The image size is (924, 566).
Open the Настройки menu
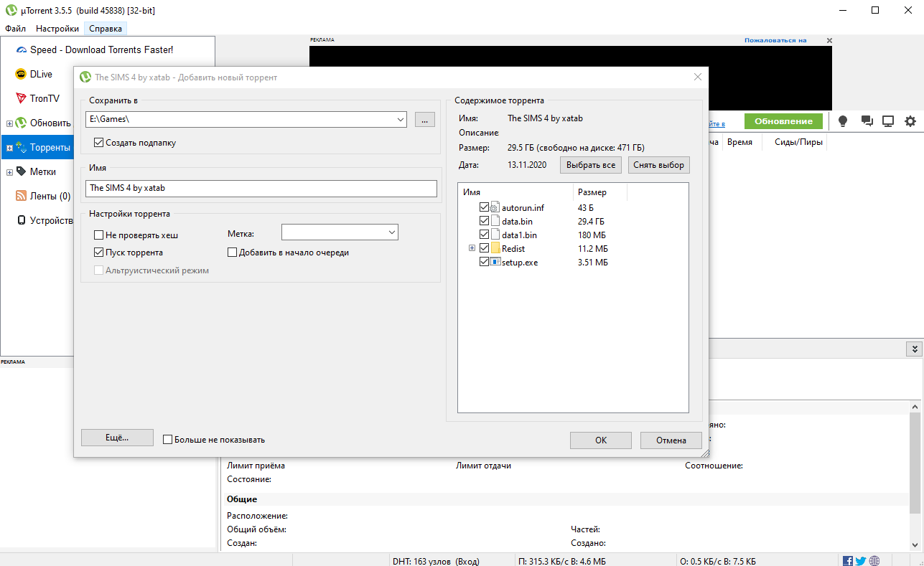pos(57,29)
